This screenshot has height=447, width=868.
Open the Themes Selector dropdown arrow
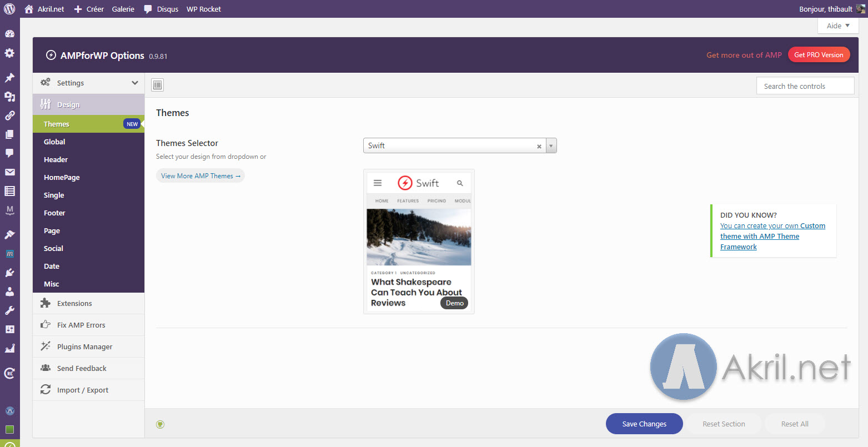click(551, 146)
